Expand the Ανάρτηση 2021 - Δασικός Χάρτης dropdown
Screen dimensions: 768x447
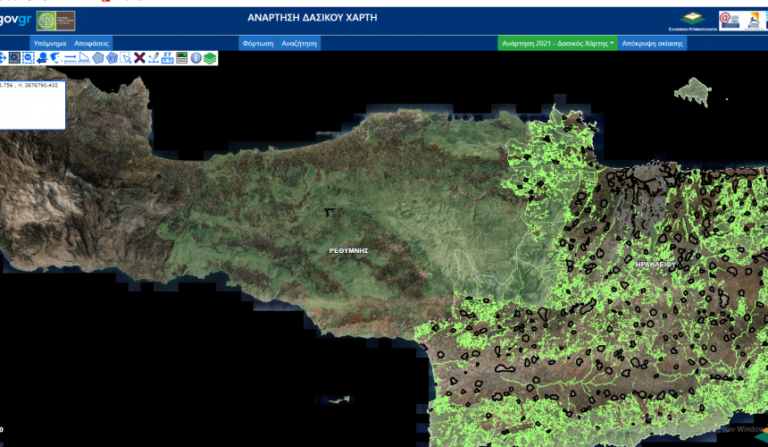coord(557,44)
